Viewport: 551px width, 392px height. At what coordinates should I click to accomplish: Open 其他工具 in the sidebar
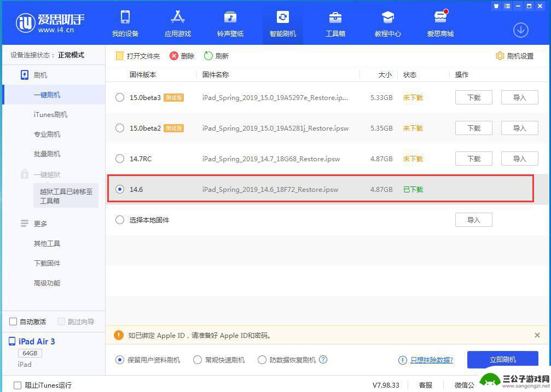[x=47, y=243]
